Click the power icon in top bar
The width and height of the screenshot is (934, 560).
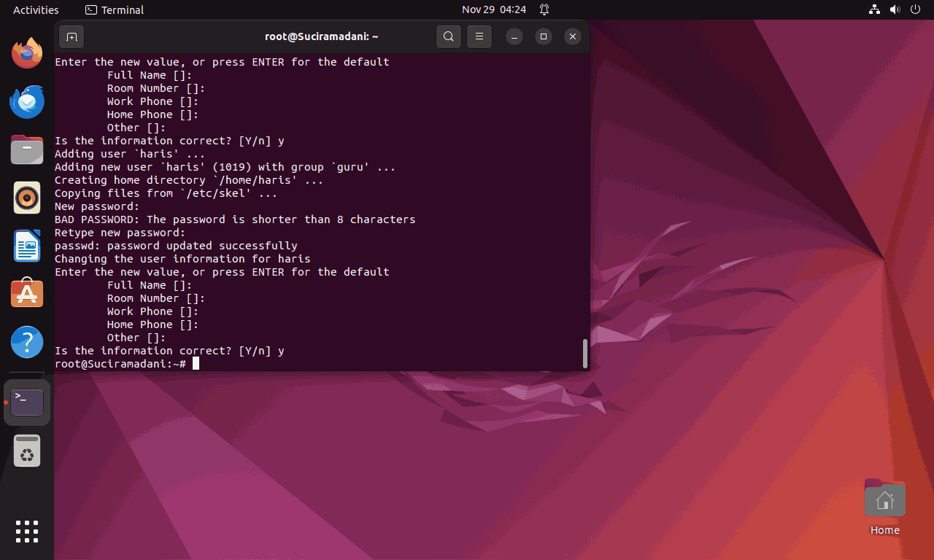point(916,9)
